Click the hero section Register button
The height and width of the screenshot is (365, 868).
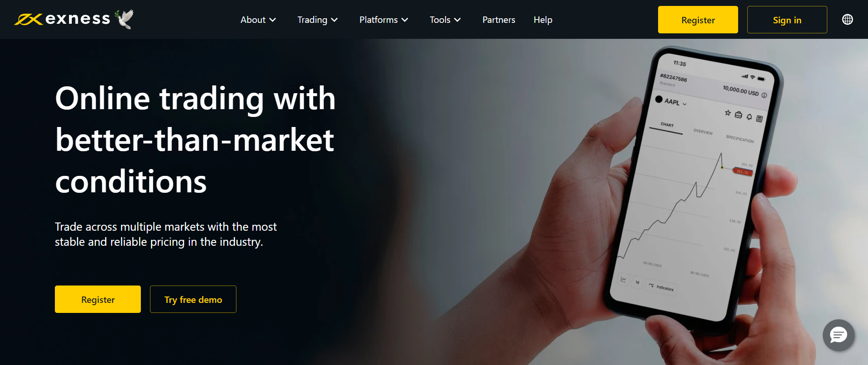pyautogui.click(x=98, y=299)
